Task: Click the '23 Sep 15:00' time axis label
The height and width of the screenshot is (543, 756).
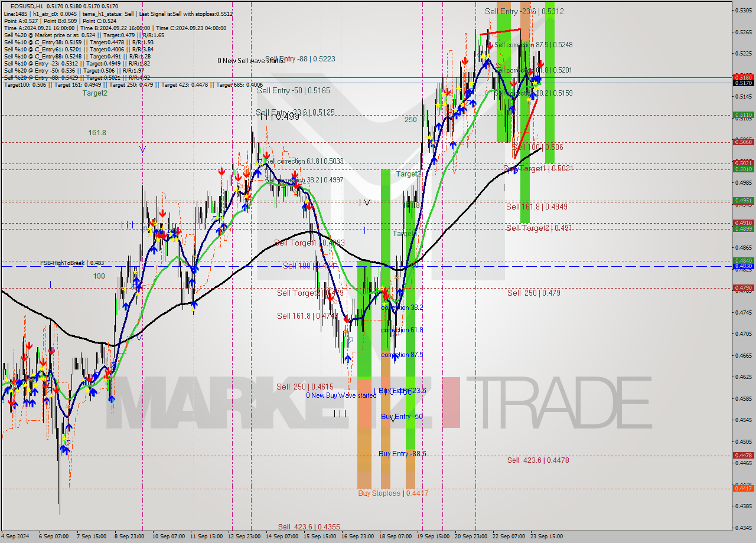Action: click(x=546, y=537)
